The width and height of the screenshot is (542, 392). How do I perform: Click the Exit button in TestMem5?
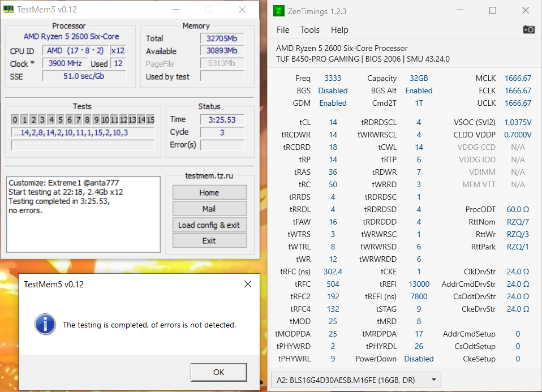(209, 240)
